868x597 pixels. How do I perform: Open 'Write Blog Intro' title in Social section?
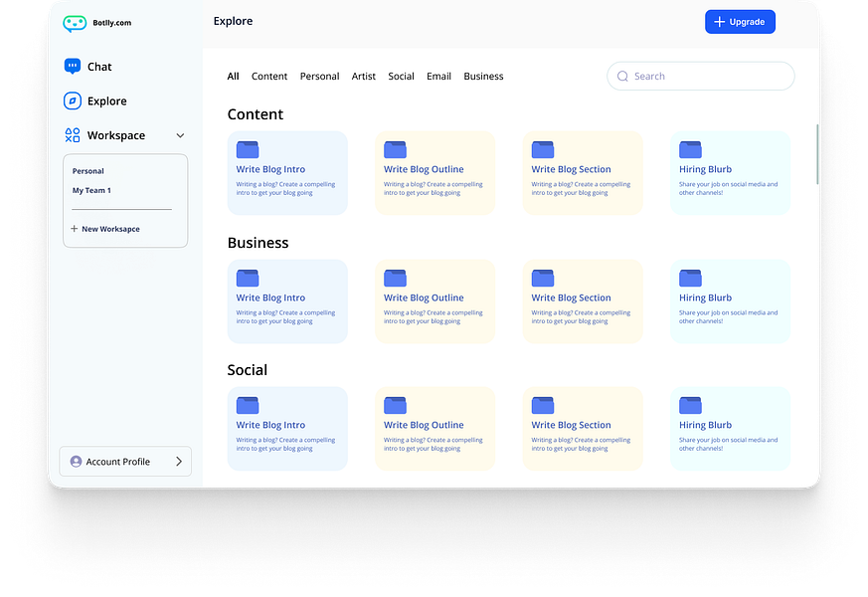(x=270, y=425)
